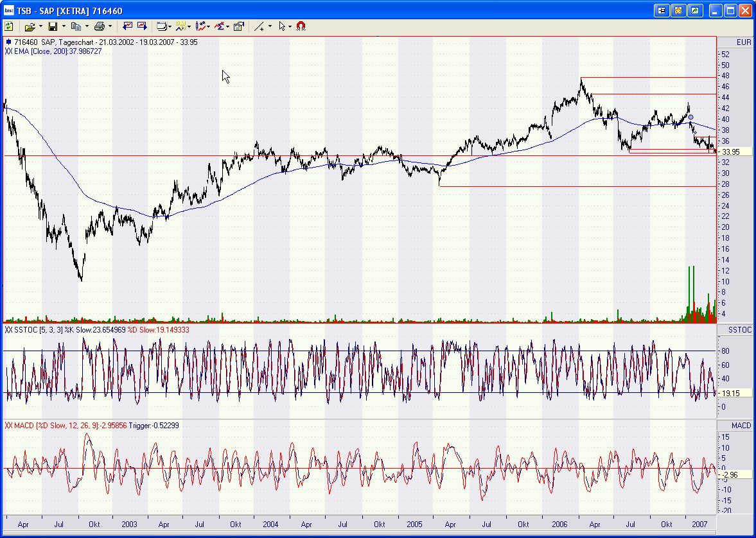Expand the dropdown arrow beside the printer icon
This screenshot has height=538, width=756.
point(110,26)
